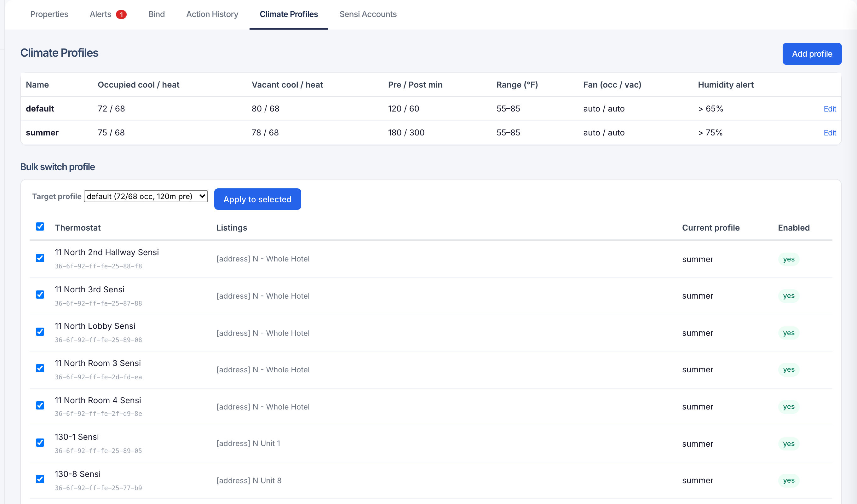857x504 pixels.
Task: Click current profile summer for 130-8 Sensi
Action: pos(698,481)
